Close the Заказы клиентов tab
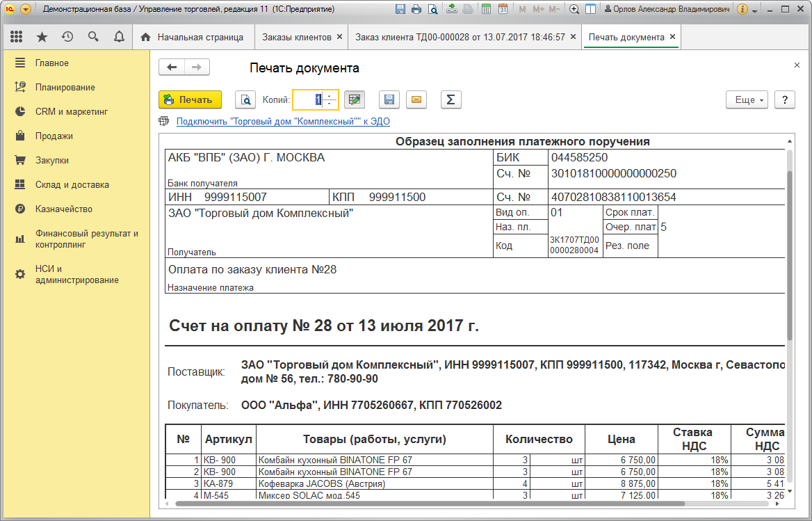This screenshot has height=521, width=812. point(340,37)
